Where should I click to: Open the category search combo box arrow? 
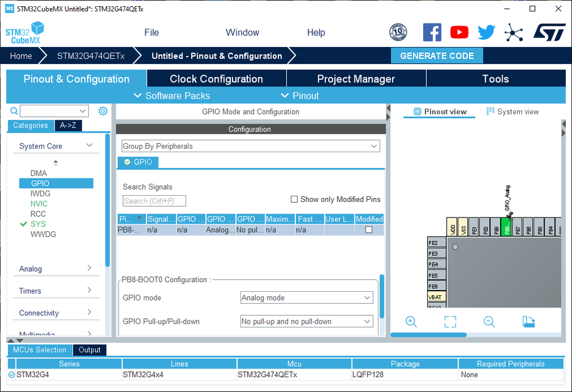(83, 111)
